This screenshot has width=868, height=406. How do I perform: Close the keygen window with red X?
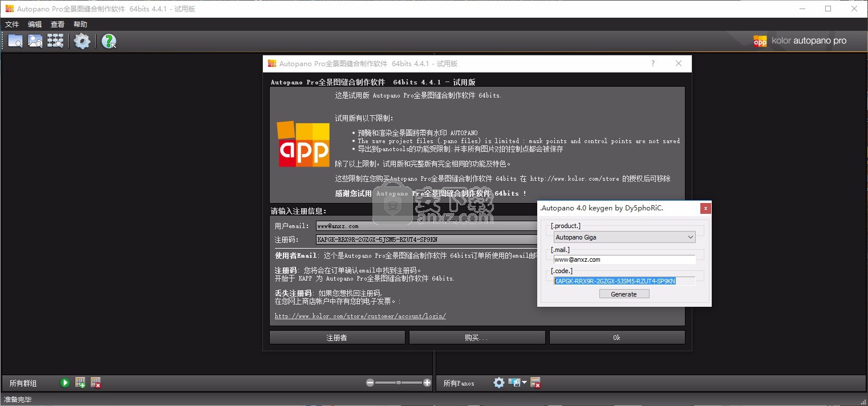click(705, 208)
